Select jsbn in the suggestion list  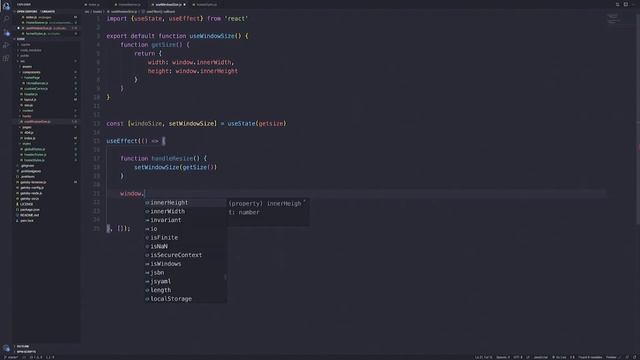[185, 273]
